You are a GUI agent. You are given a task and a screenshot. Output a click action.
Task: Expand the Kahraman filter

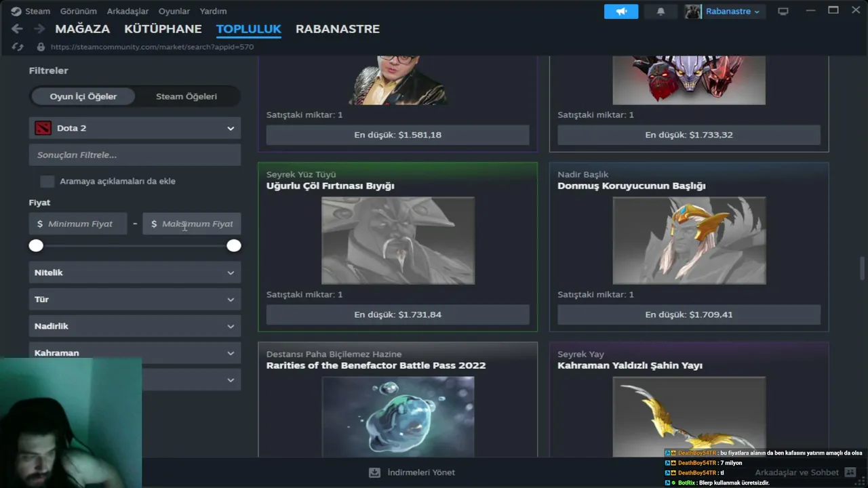(x=135, y=352)
